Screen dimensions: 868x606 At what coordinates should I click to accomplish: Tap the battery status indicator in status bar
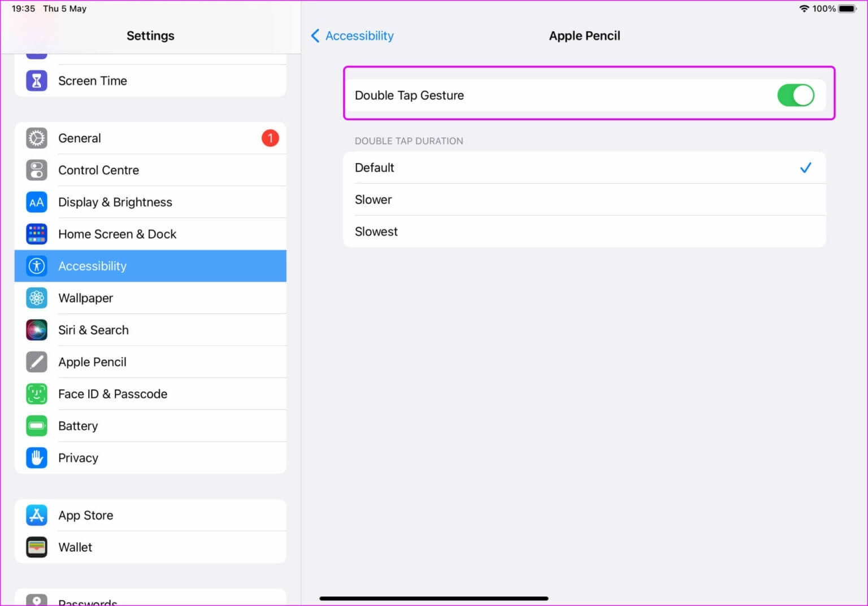[x=848, y=8]
